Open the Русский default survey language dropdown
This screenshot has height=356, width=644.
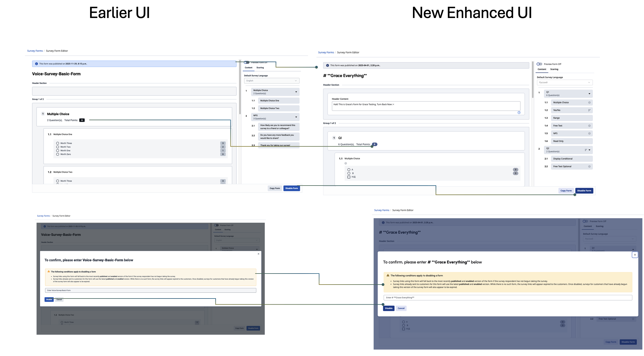click(x=564, y=83)
